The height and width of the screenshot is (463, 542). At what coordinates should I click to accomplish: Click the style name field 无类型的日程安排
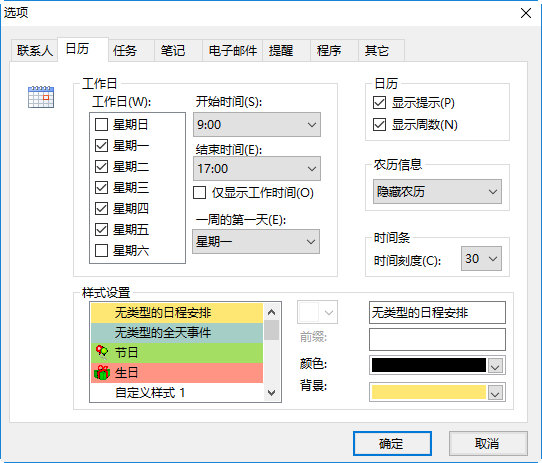coord(437,313)
